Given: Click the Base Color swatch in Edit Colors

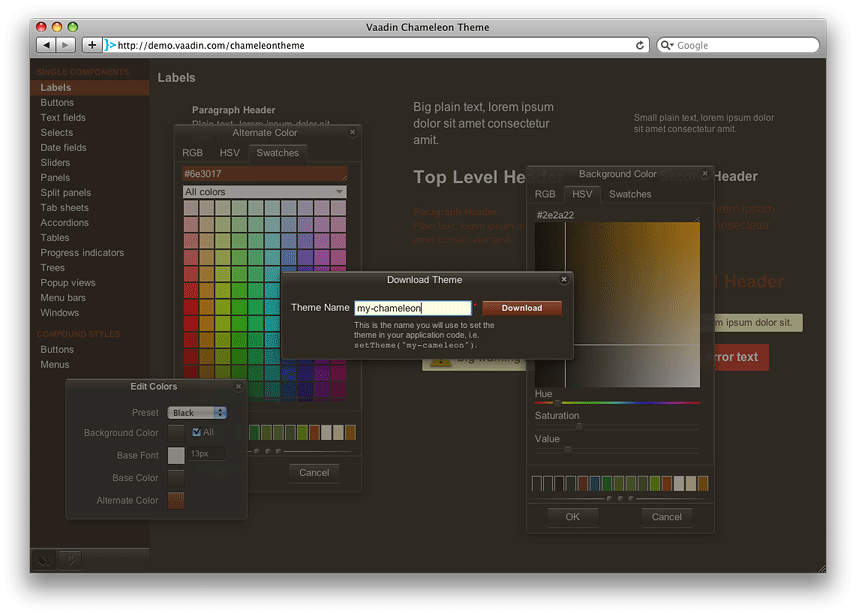Looking at the screenshot, I should tap(176, 478).
